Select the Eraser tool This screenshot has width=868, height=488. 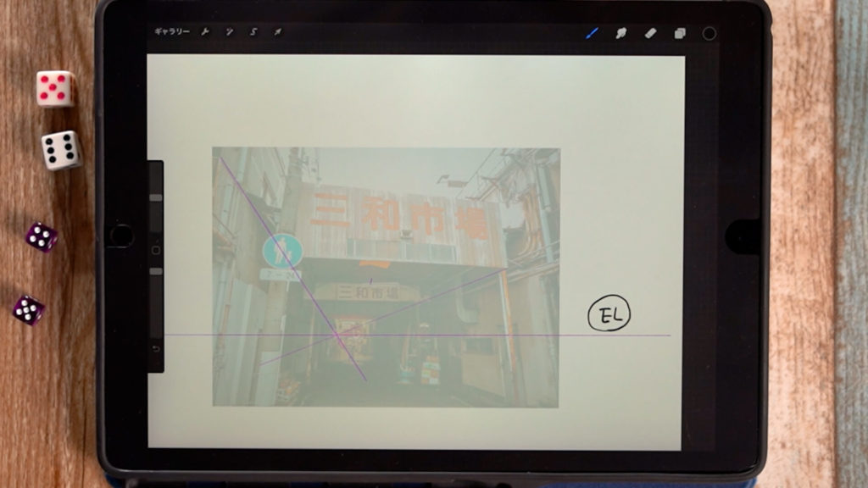coord(650,33)
